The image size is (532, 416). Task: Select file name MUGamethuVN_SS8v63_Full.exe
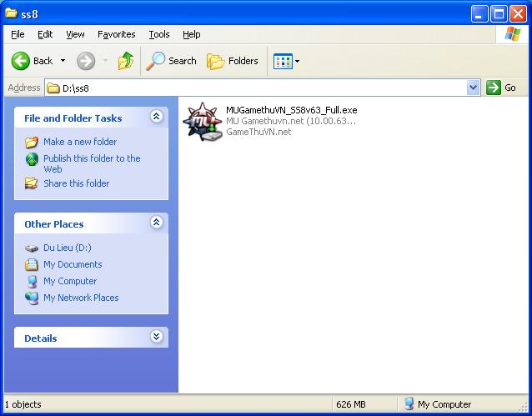[x=292, y=110]
